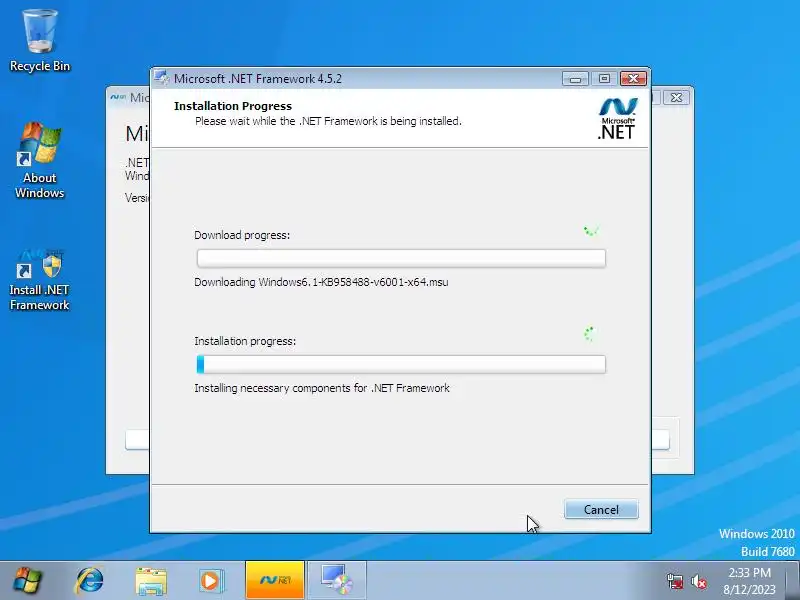Cancel the .NET Framework installation
The width and height of the screenshot is (800, 600).
[x=601, y=509]
